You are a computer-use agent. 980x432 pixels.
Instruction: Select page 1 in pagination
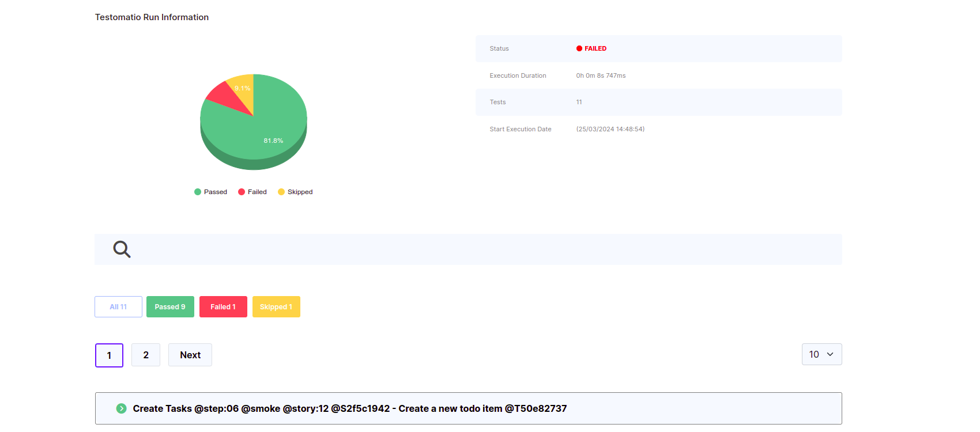tap(109, 355)
